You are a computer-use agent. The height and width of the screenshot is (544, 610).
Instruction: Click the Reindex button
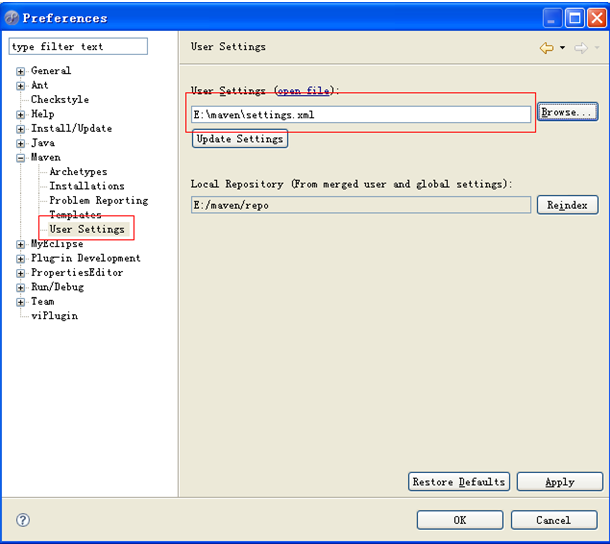coord(568,205)
